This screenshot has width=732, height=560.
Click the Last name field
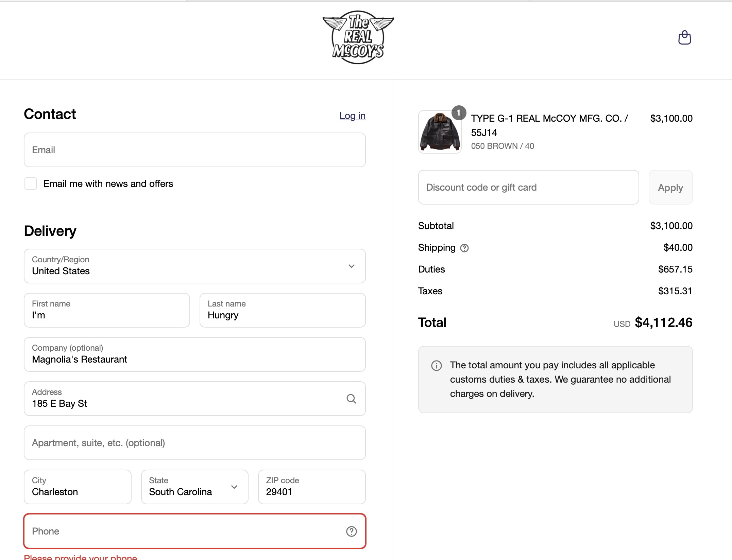click(283, 310)
